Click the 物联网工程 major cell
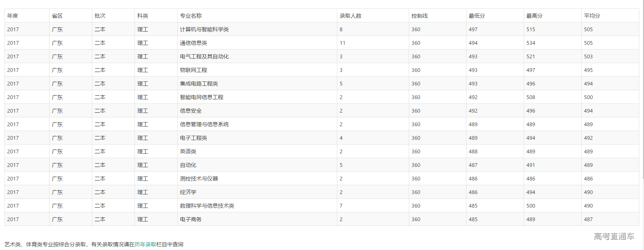644x250 pixels. tap(194, 70)
